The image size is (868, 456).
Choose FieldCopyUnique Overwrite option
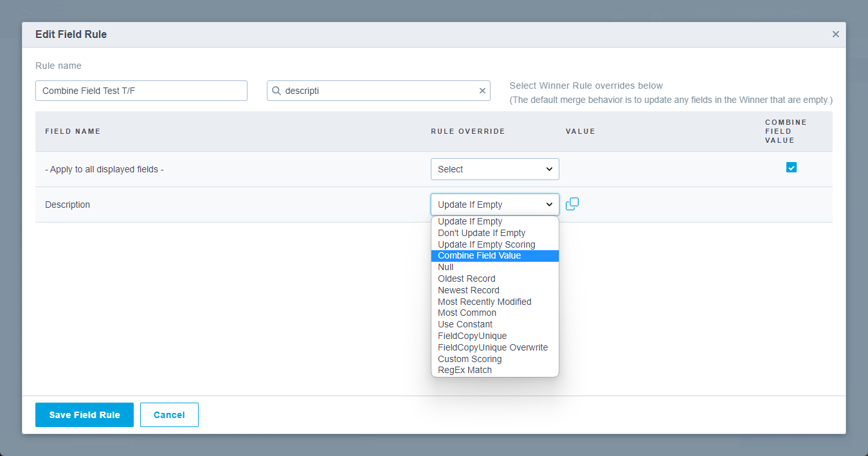tap(493, 347)
